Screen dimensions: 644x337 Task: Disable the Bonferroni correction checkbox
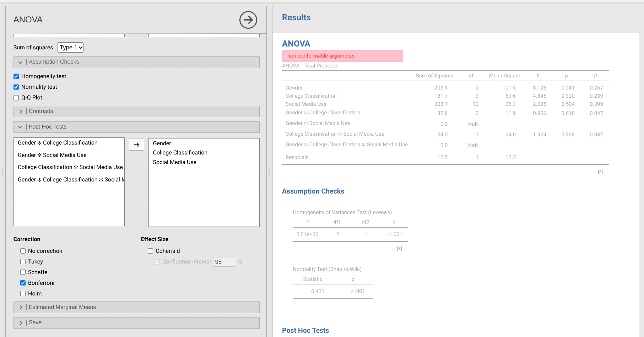(x=23, y=283)
